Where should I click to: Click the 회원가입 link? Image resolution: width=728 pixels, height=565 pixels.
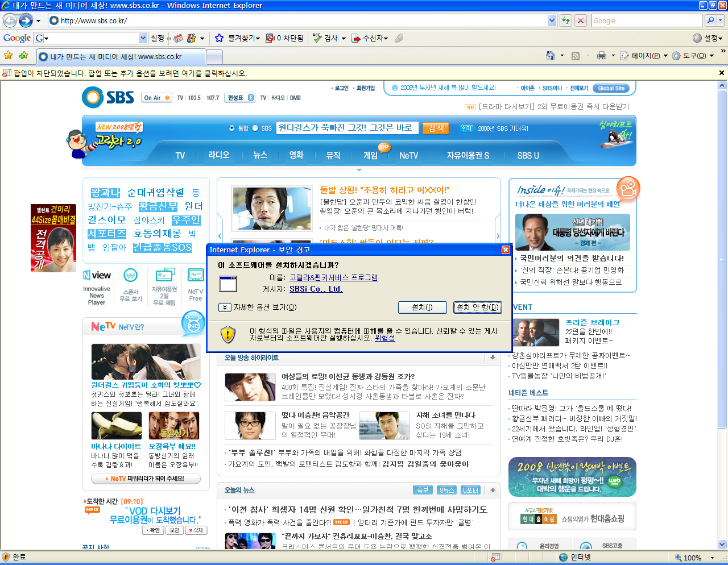[366, 88]
